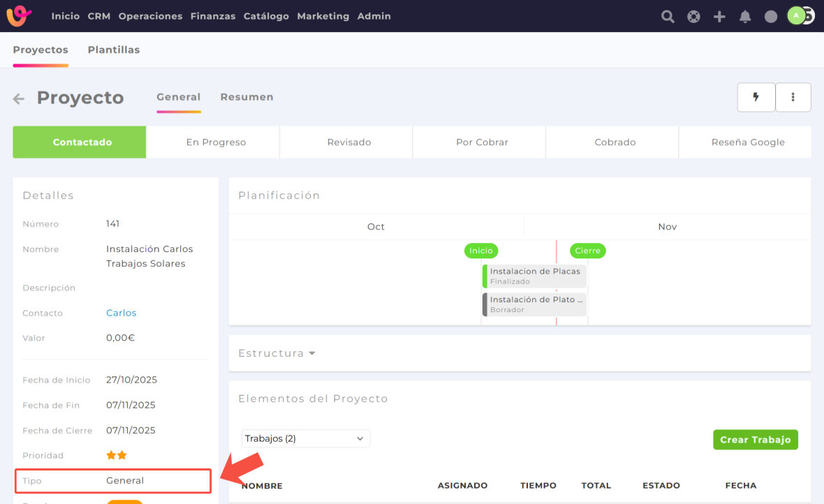Image resolution: width=824 pixels, height=504 pixels.
Task: Set project stage to En Progreso
Action: pos(216,142)
